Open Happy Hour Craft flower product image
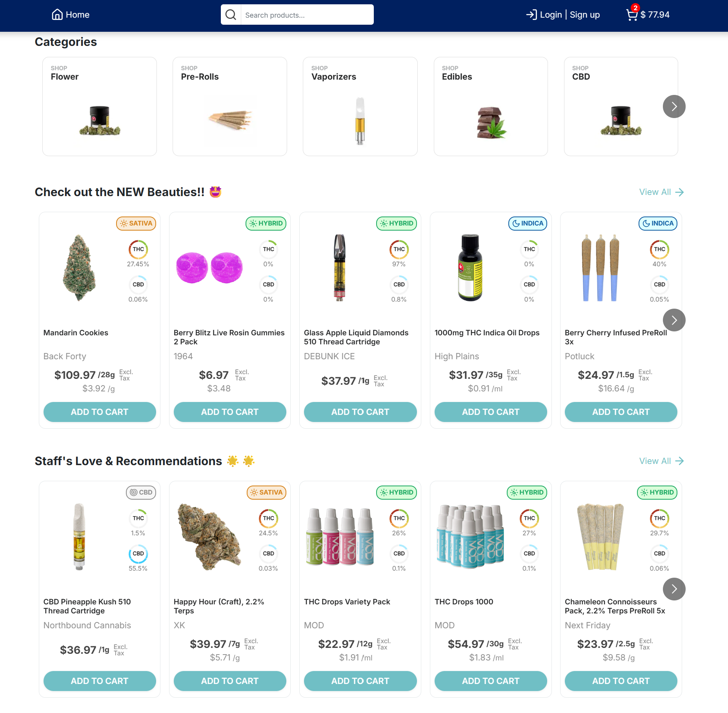This screenshot has width=728, height=713. coord(209,537)
